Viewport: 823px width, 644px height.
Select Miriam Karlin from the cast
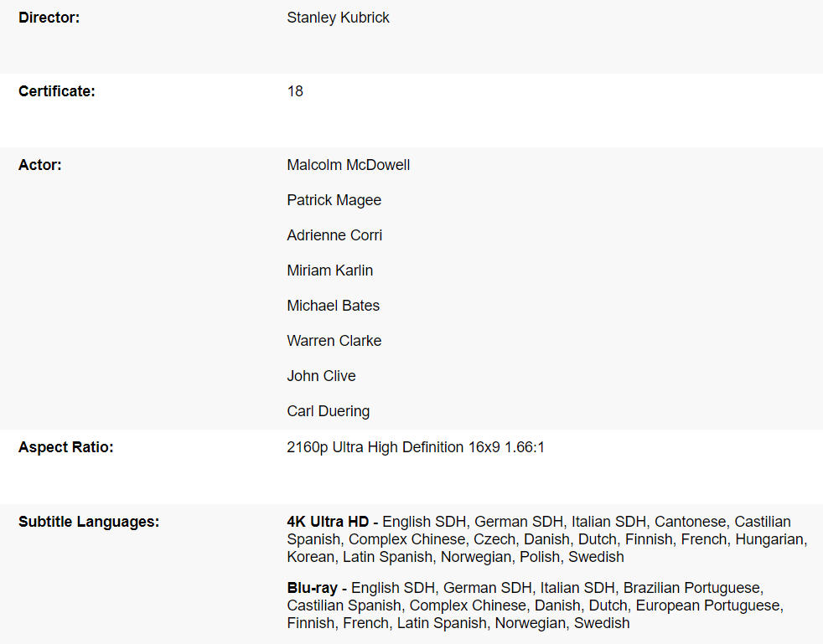pyautogui.click(x=329, y=270)
